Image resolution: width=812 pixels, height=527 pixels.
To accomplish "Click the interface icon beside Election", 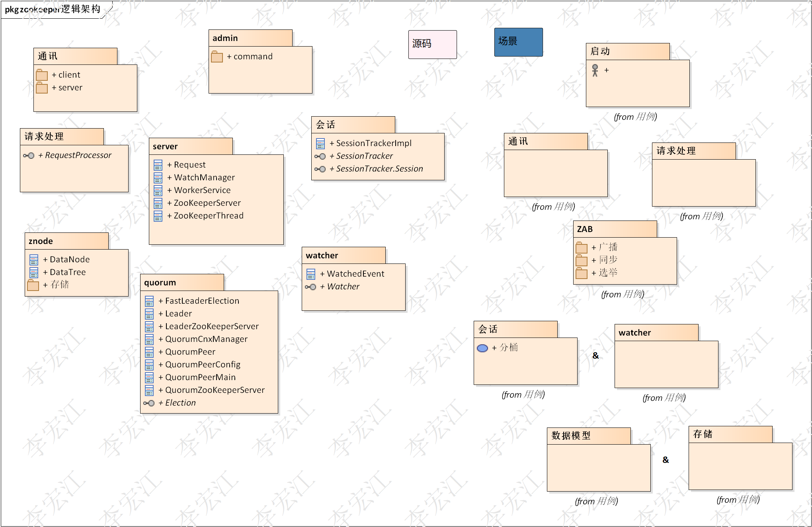I will pyautogui.click(x=149, y=403).
